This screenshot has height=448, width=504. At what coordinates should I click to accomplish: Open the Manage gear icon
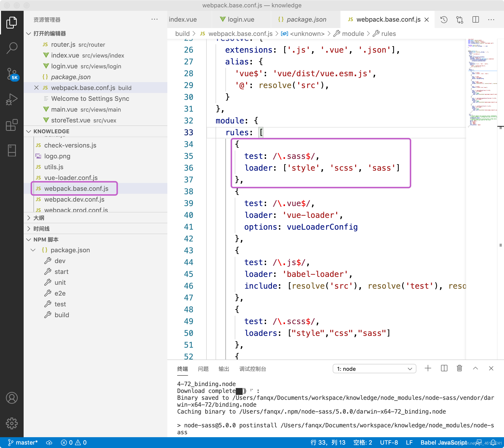tap(12, 423)
